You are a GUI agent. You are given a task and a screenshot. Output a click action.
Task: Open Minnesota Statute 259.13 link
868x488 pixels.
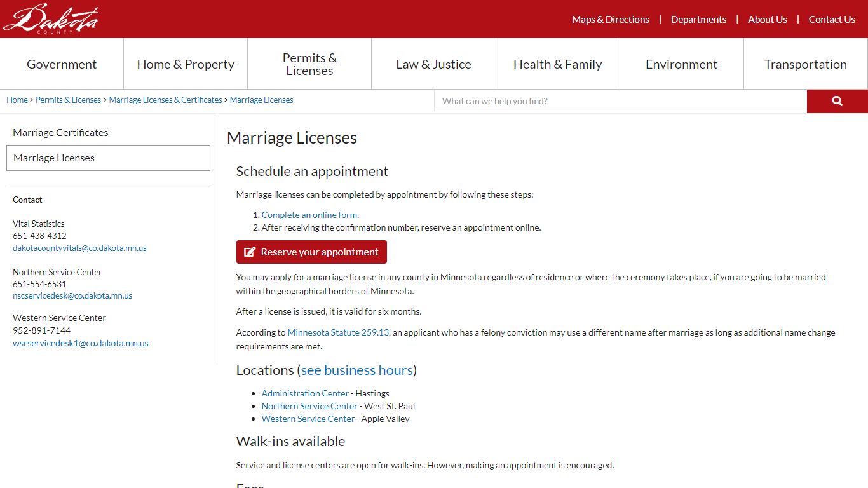[x=338, y=332]
